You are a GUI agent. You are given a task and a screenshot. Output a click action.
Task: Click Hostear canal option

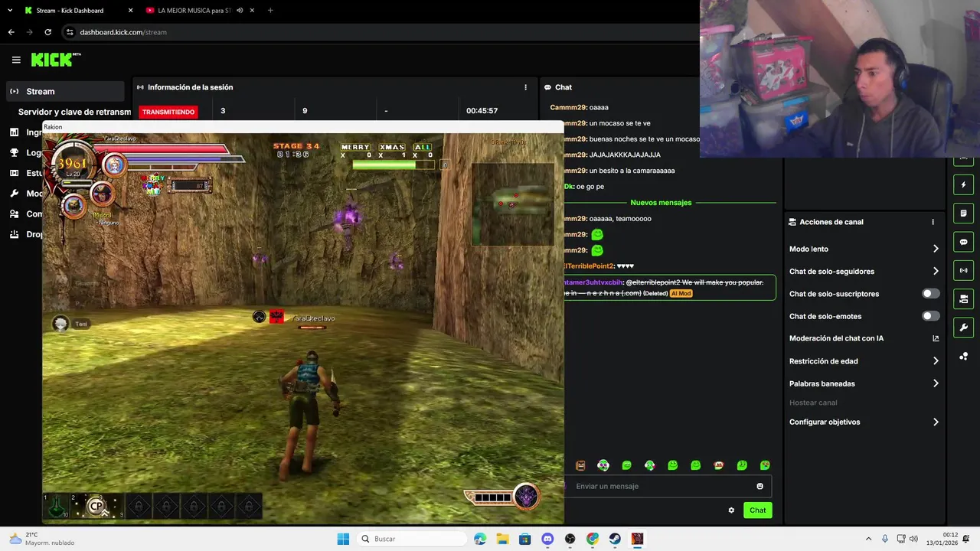[x=813, y=403]
